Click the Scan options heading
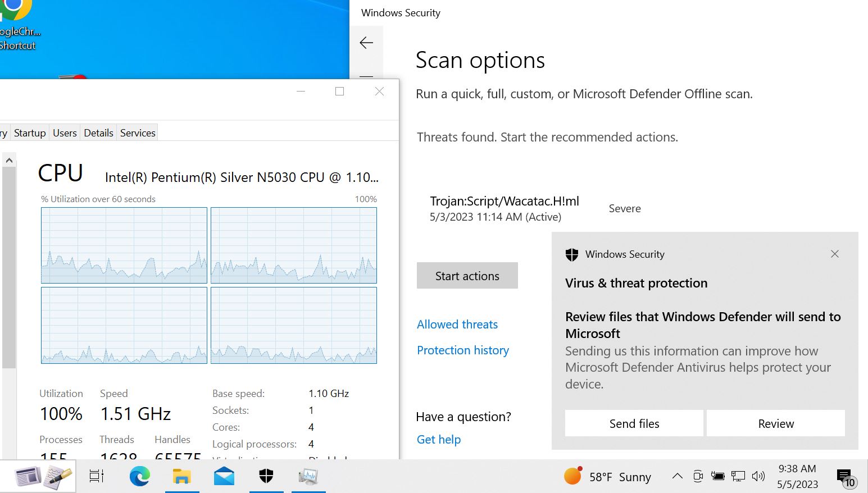 pos(480,60)
